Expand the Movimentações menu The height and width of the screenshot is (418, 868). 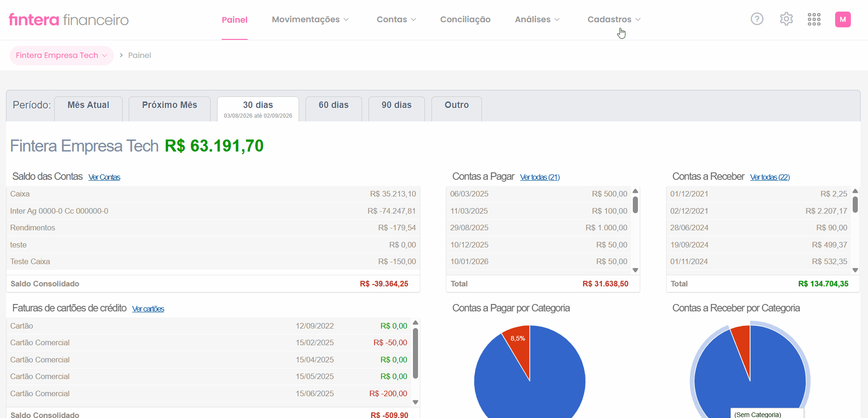click(310, 19)
